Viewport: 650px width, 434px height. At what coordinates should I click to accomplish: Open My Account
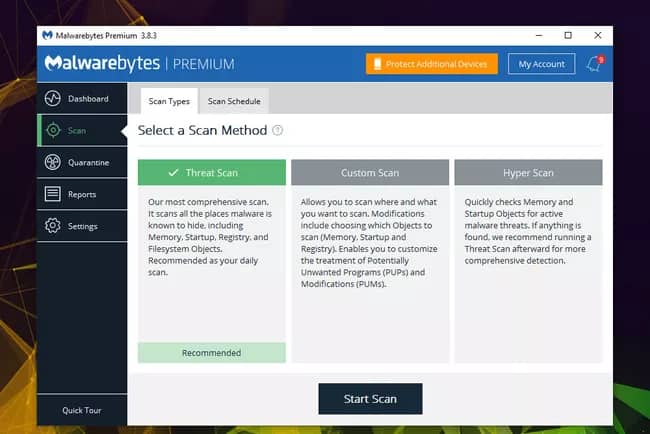(x=541, y=64)
